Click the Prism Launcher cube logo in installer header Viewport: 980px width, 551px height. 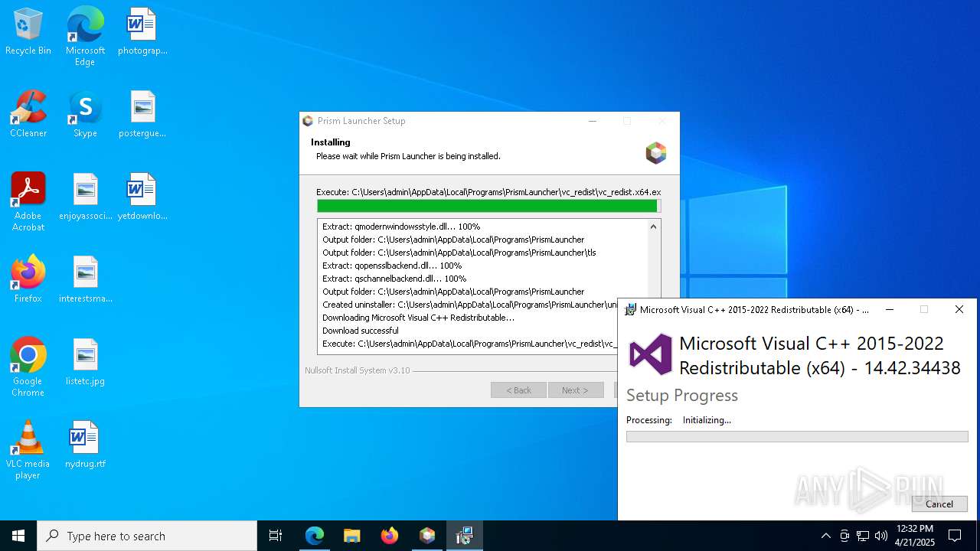[656, 153]
